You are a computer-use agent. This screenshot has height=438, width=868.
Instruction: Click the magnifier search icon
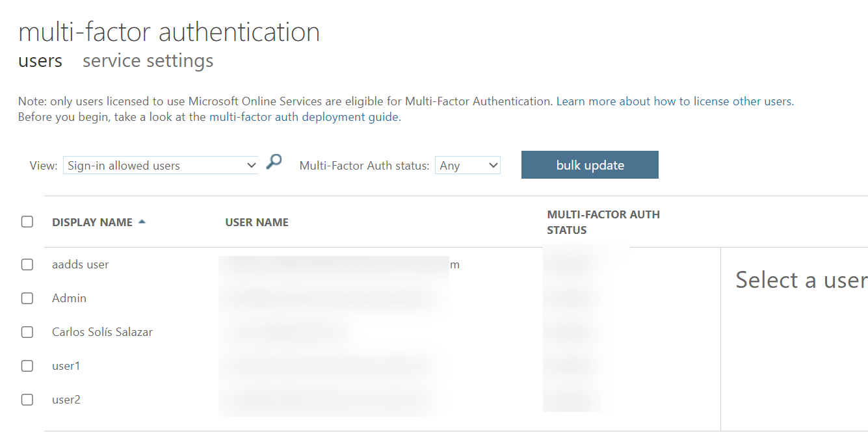point(274,162)
